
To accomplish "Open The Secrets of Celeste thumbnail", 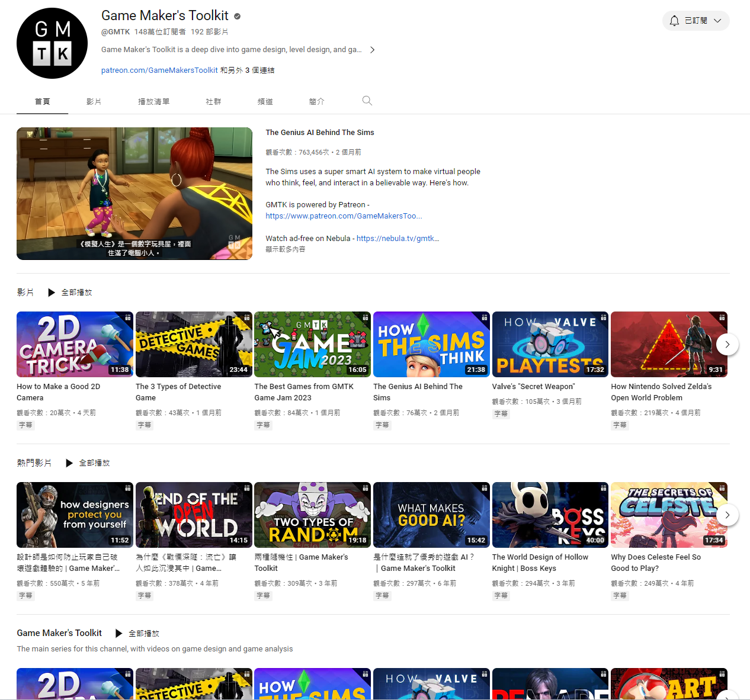I will click(669, 515).
